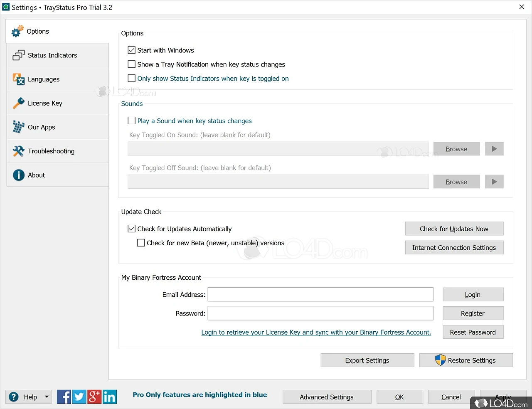Check Only show Status Indicators when toggled on
The width and height of the screenshot is (532, 409).
click(x=132, y=79)
